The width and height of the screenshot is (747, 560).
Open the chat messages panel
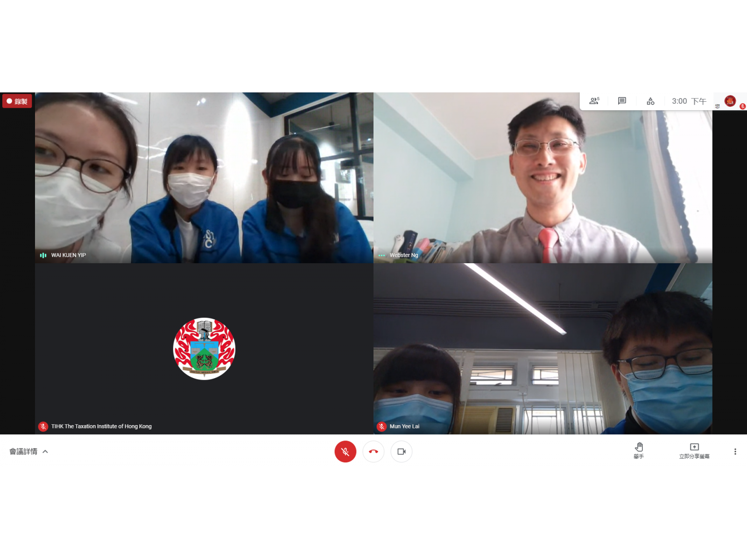tap(622, 101)
